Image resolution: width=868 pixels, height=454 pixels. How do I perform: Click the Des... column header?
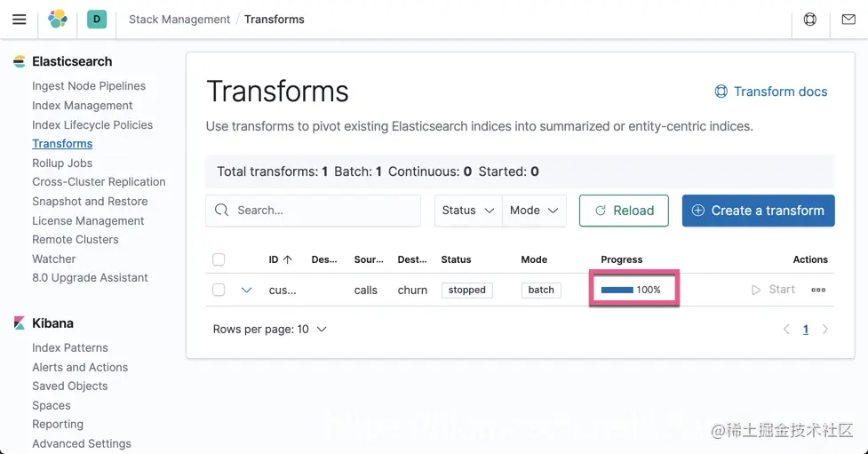click(x=324, y=259)
